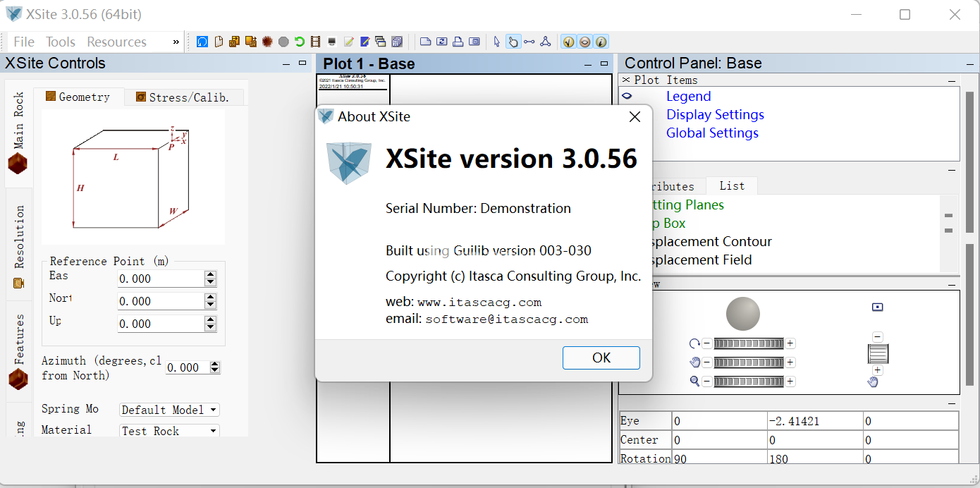Click the East reference point stepper arrows
Image resolution: width=980 pixels, height=488 pixels.
210,279
